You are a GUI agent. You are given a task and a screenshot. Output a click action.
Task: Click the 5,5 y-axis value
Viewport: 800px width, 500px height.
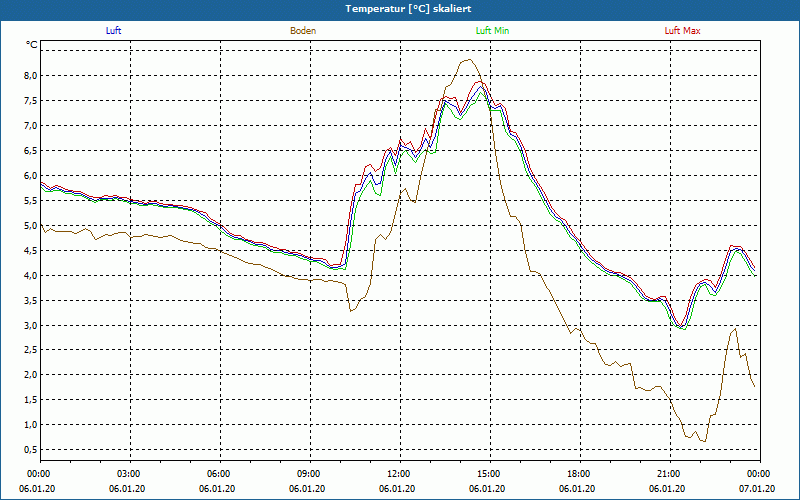pos(31,201)
